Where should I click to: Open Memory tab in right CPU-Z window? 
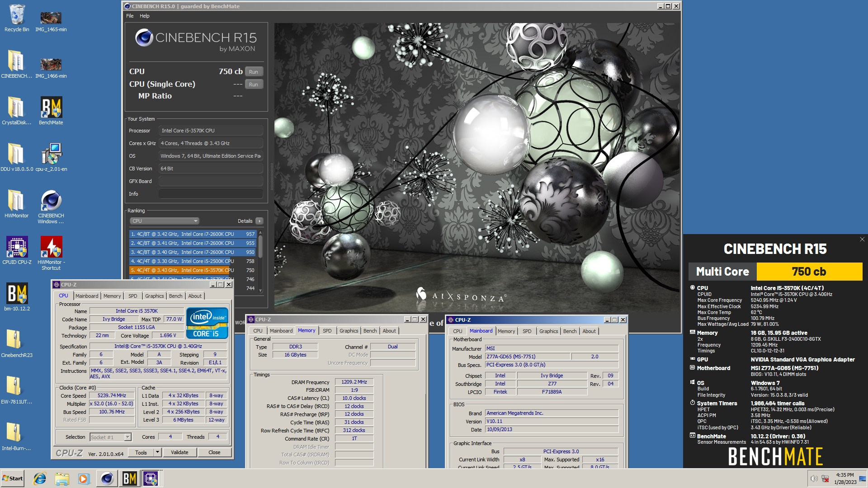(x=506, y=331)
